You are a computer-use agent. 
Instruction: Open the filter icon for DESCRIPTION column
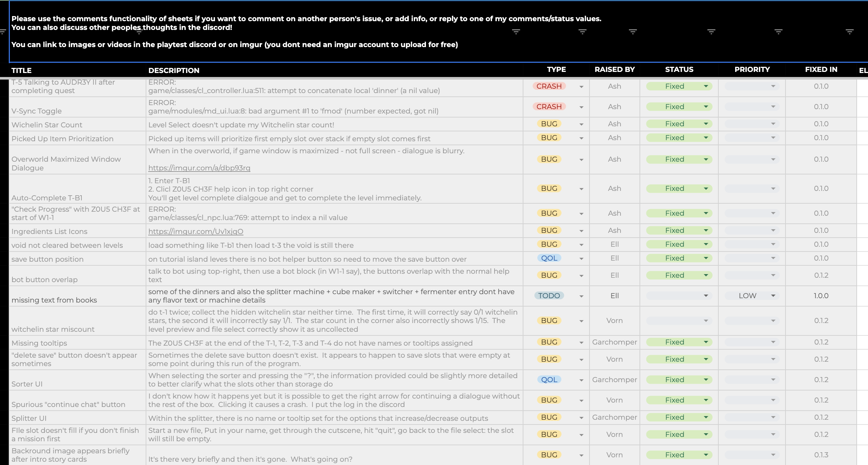pos(516,32)
